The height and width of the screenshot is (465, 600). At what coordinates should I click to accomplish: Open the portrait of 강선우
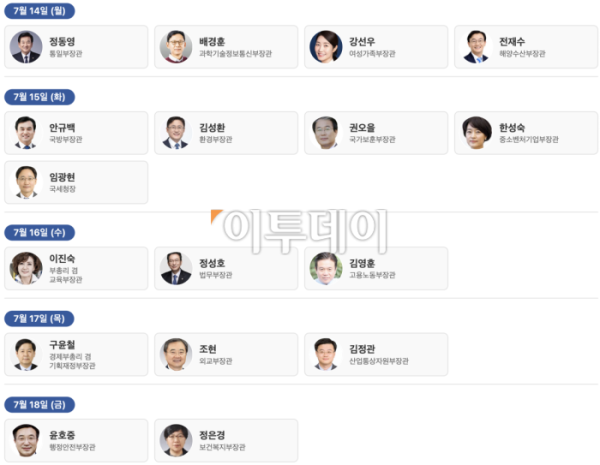(326, 47)
